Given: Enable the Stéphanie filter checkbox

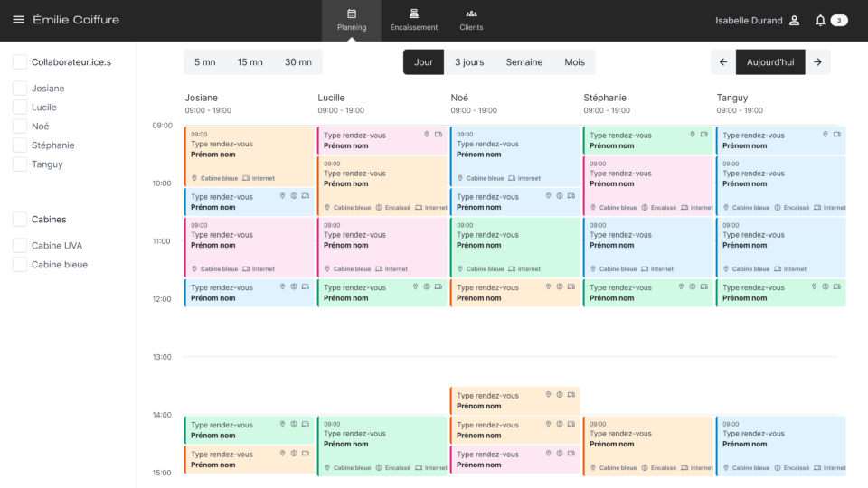Looking at the screenshot, I should (x=19, y=145).
